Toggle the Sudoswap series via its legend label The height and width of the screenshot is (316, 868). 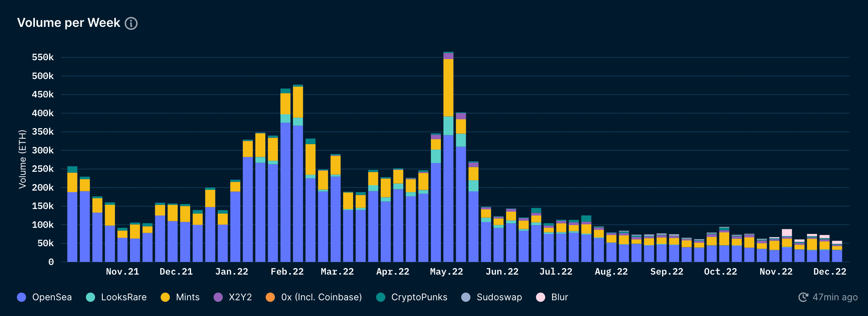[x=499, y=297]
